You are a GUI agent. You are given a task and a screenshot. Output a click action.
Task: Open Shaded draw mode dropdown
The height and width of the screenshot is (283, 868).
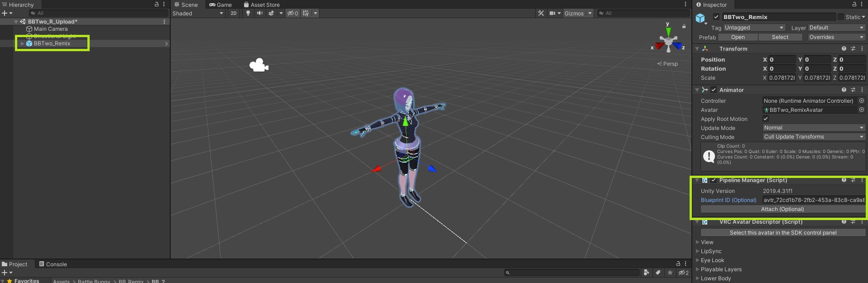point(198,13)
